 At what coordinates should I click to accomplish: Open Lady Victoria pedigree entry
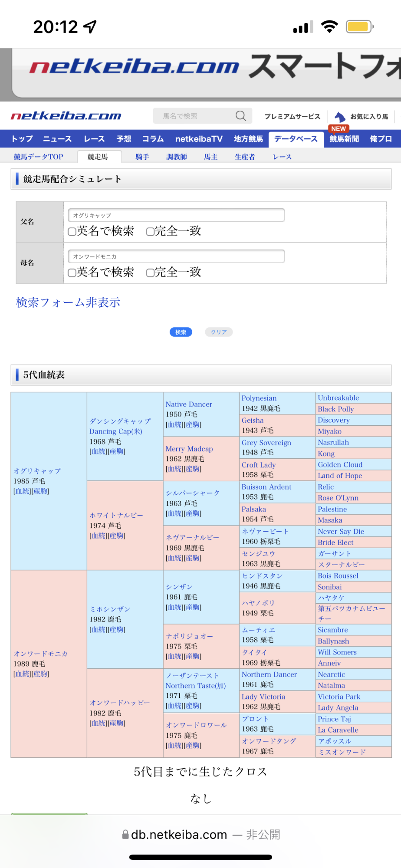[263, 697]
